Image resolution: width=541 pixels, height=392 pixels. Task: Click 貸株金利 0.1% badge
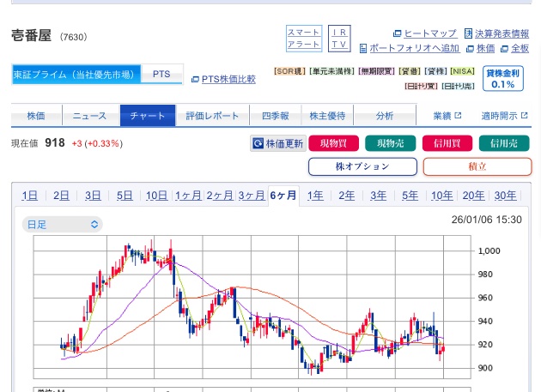click(x=503, y=79)
